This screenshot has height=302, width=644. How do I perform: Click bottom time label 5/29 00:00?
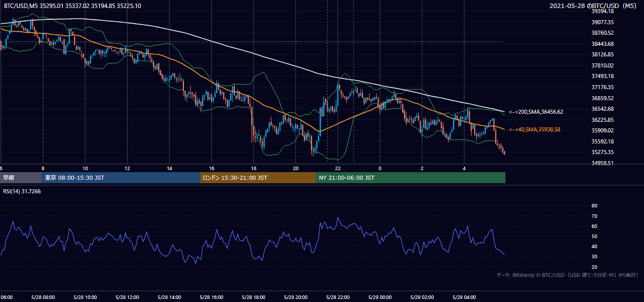tap(380, 297)
